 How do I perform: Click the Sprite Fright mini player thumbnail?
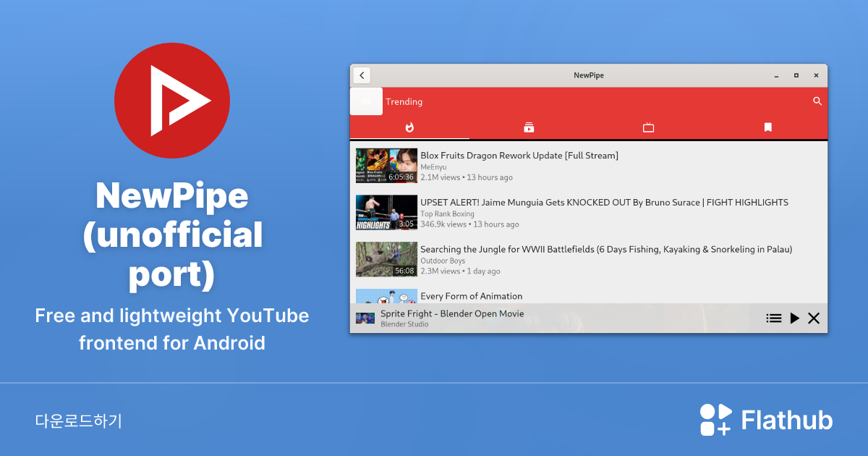tap(365, 318)
